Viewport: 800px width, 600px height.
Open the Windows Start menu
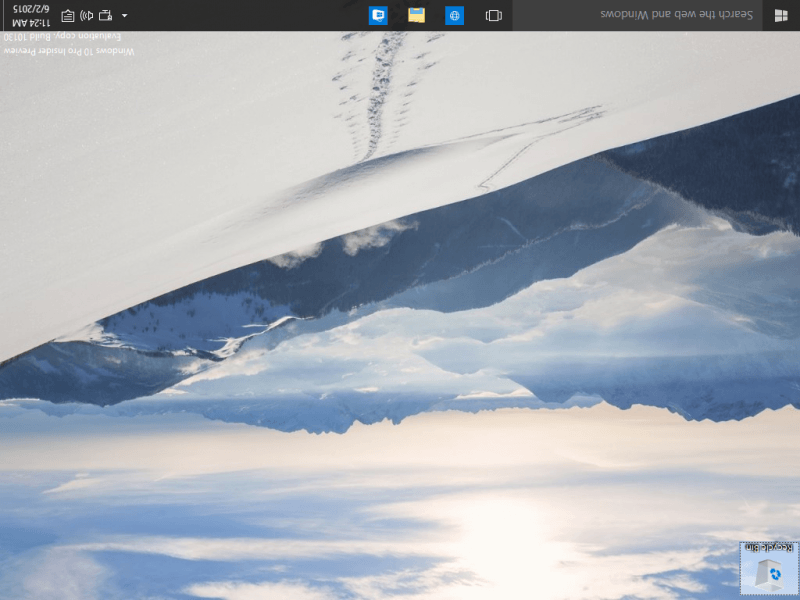click(x=781, y=15)
